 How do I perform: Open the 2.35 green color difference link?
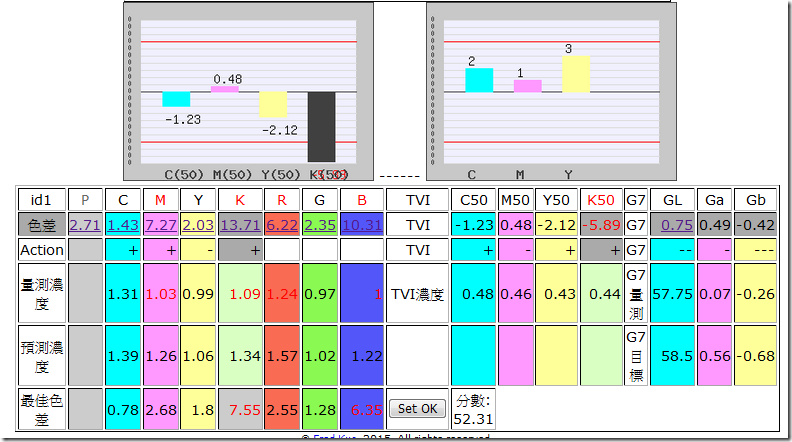pos(320,225)
